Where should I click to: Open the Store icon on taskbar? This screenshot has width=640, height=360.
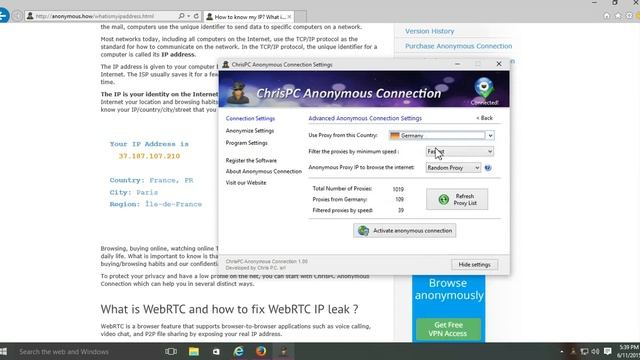[216, 351]
